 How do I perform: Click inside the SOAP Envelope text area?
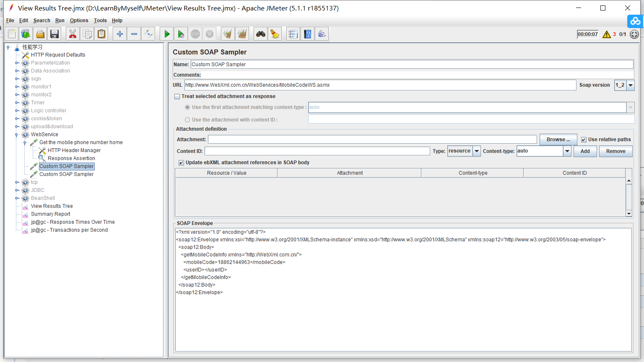click(x=403, y=290)
